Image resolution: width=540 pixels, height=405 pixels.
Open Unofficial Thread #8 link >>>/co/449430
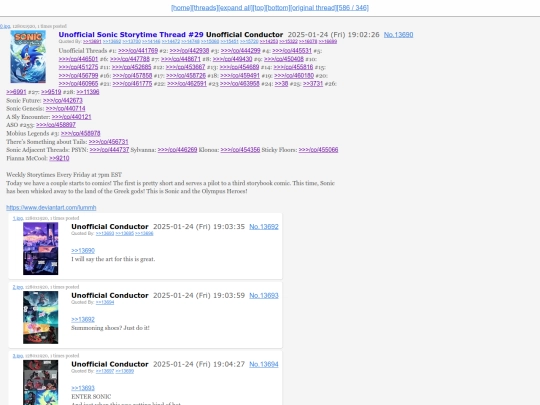[232, 59]
